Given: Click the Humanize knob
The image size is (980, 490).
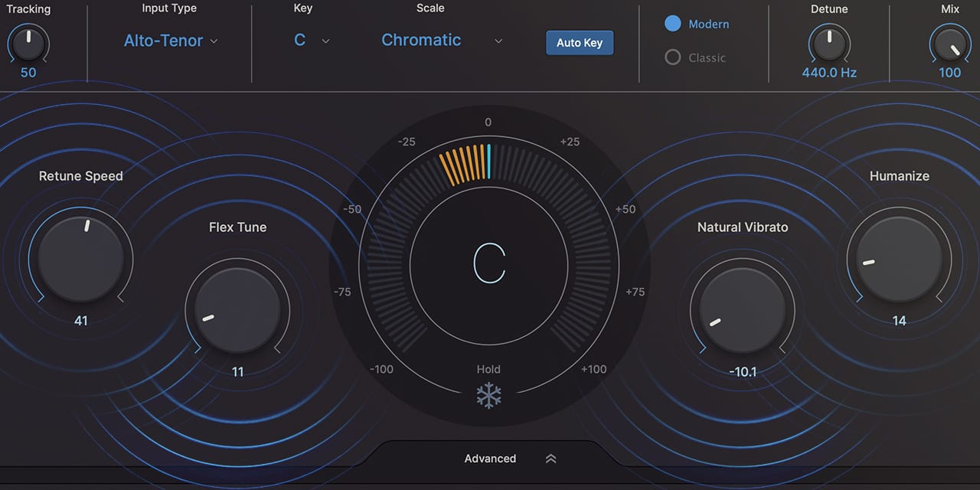Looking at the screenshot, I should click(x=900, y=259).
